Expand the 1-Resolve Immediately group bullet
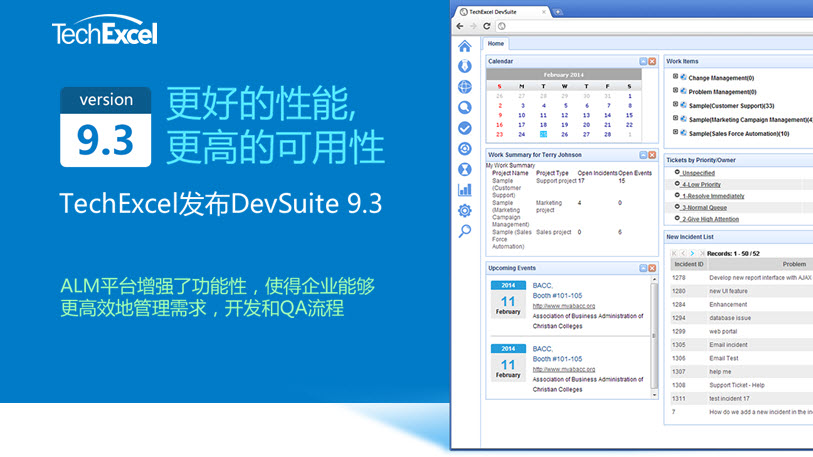The image size is (813, 457). (x=677, y=195)
